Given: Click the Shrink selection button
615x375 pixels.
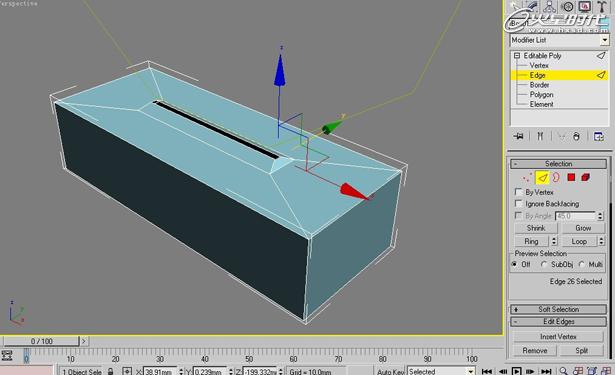Looking at the screenshot, I should tap(536, 228).
